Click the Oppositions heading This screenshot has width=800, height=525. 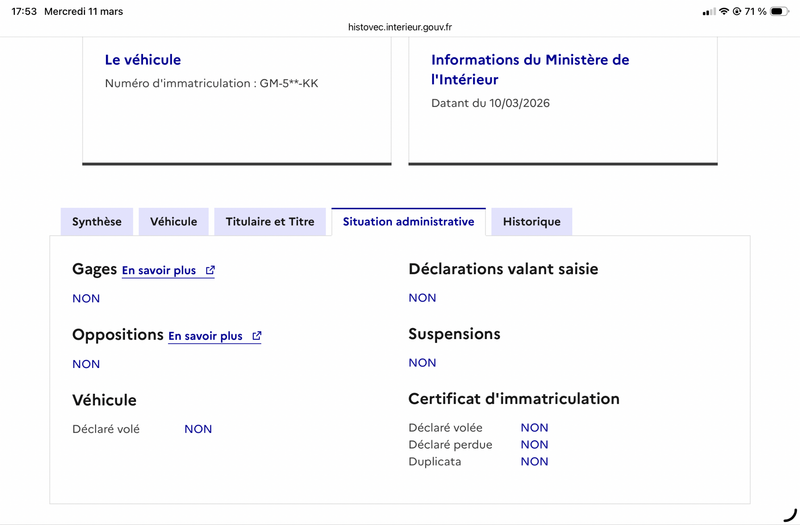(118, 335)
